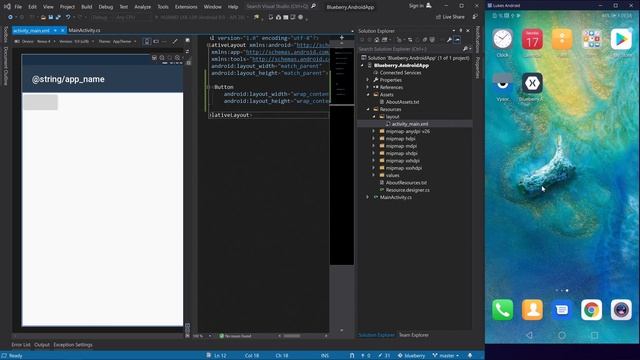Image resolution: width=640 pixels, height=360 pixels.
Task: Expand the values folder
Action: click(x=374, y=176)
